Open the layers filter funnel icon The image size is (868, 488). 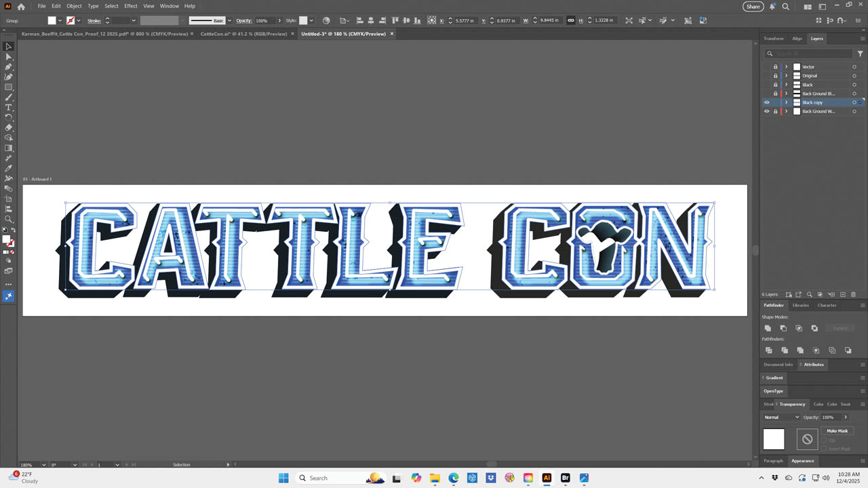(860, 54)
